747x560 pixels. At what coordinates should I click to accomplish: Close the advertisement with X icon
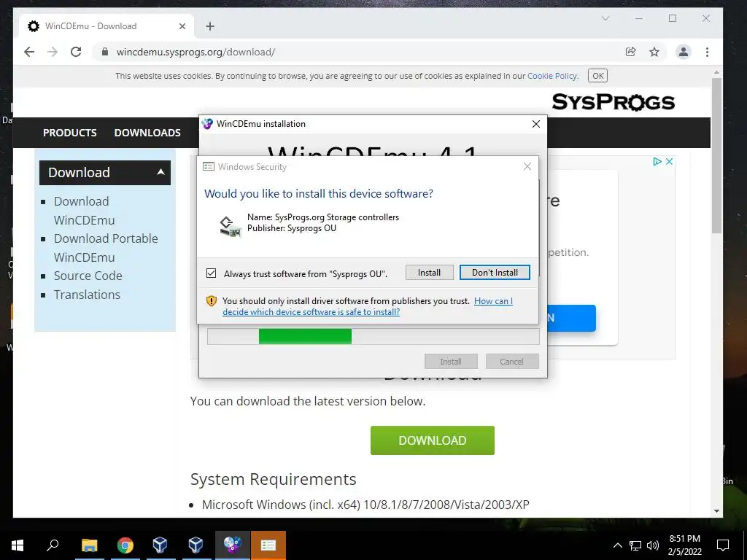click(669, 161)
